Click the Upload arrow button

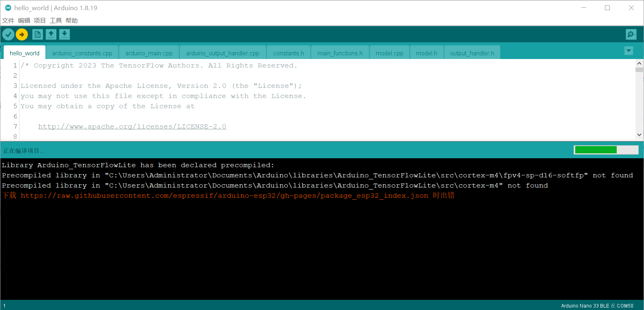click(22, 35)
